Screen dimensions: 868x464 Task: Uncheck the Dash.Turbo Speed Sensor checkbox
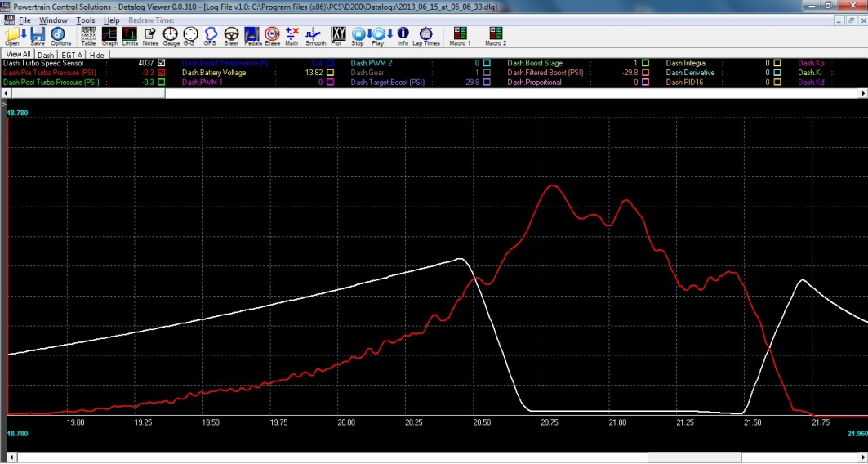(x=162, y=63)
